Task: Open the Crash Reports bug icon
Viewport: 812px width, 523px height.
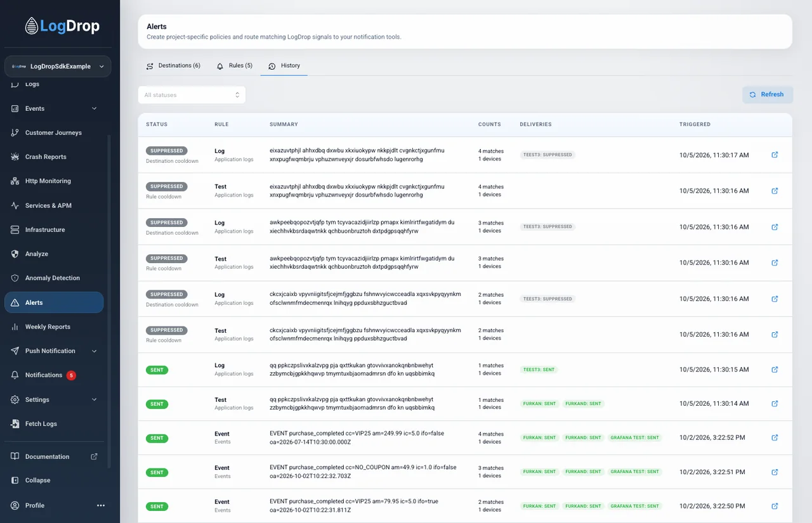Action: click(x=15, y=157)
